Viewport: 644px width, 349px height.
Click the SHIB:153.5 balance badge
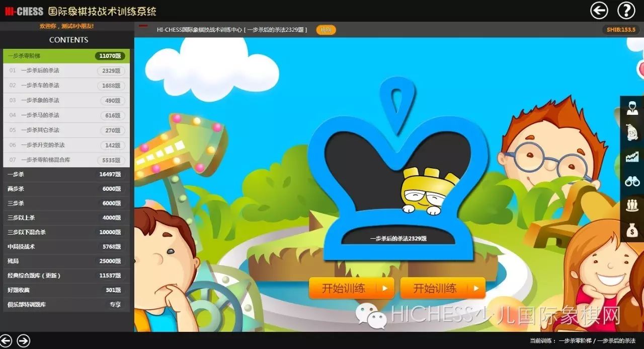coord(621,30)
